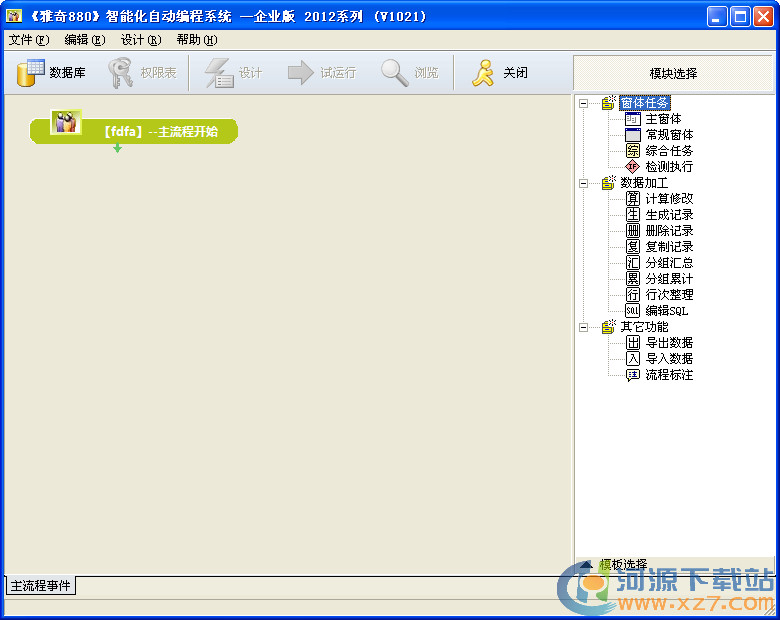Click the green arrow below start node
This screenshot has width=780, height=620.
117,148
